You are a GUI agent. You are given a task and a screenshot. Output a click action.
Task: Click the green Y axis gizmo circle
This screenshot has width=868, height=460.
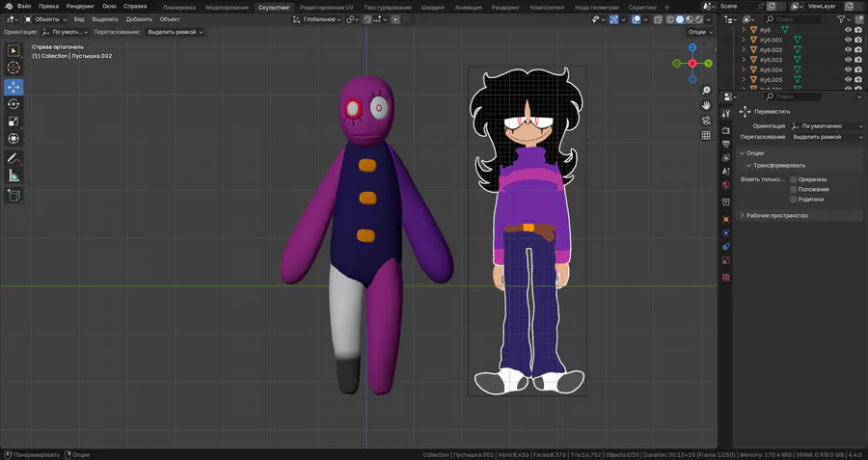pyautogui.click(x=709, y=64)
